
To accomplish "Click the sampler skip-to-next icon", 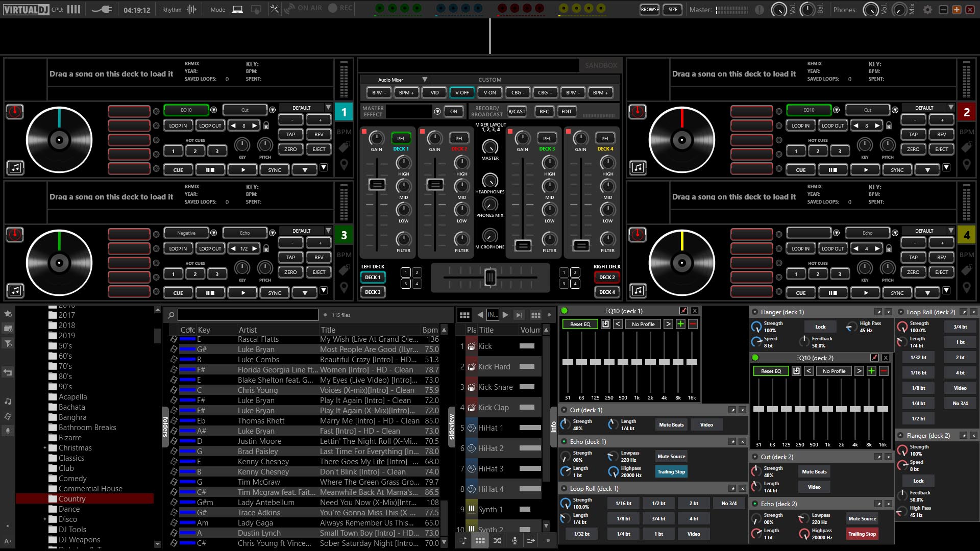I will point(519,315).
